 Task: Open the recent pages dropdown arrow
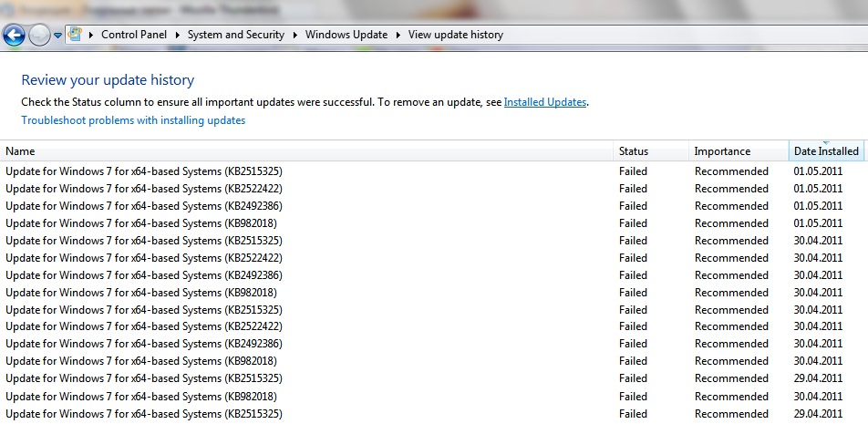point(57,36)
